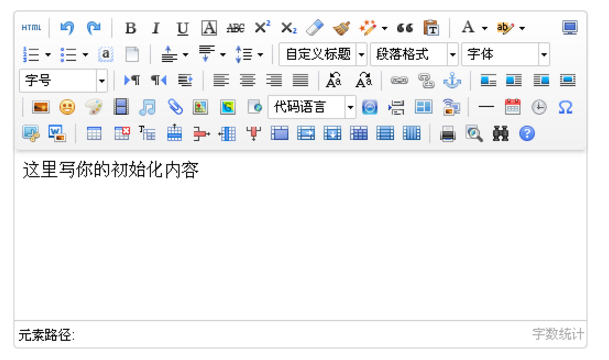
Task: Open the line height dropdown
Action: 260,55
